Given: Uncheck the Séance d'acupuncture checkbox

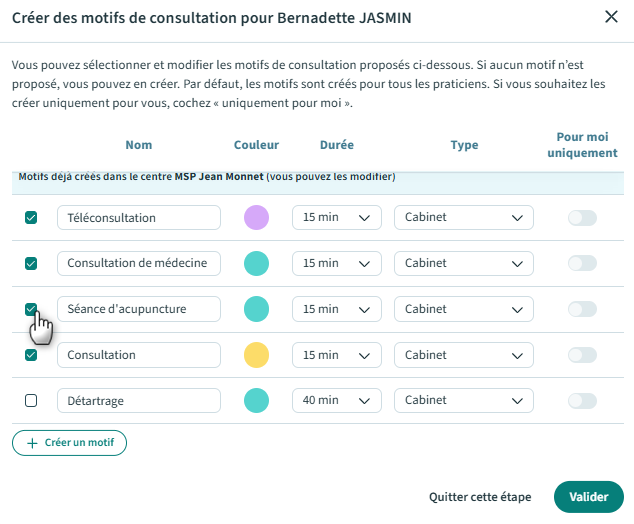Looking at the screenshot, I should pyautogui.click(x=31, y=309).
